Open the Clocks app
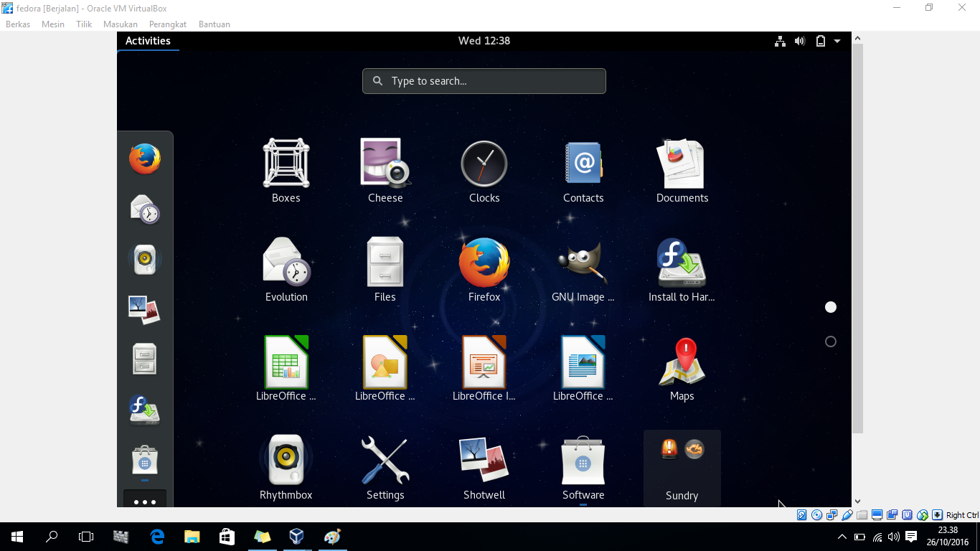Image resolution: width=980 pixels, height=551 pixels. point(484,171)
